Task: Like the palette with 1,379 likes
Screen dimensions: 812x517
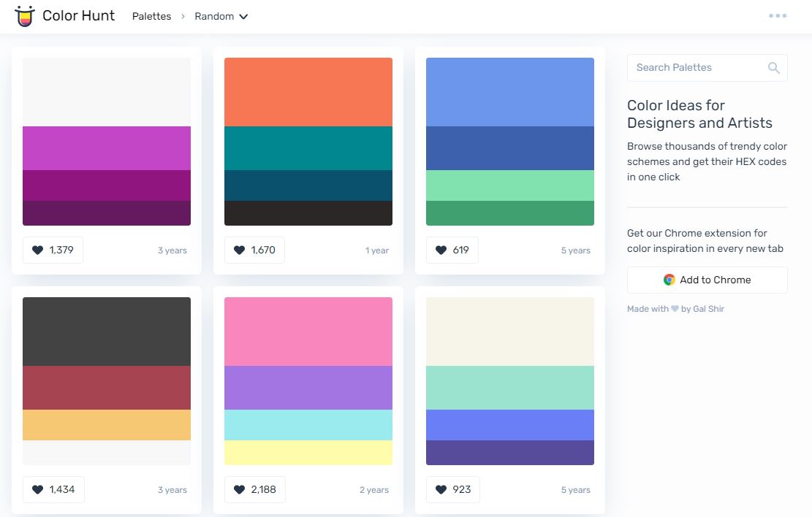Action: 53,250
